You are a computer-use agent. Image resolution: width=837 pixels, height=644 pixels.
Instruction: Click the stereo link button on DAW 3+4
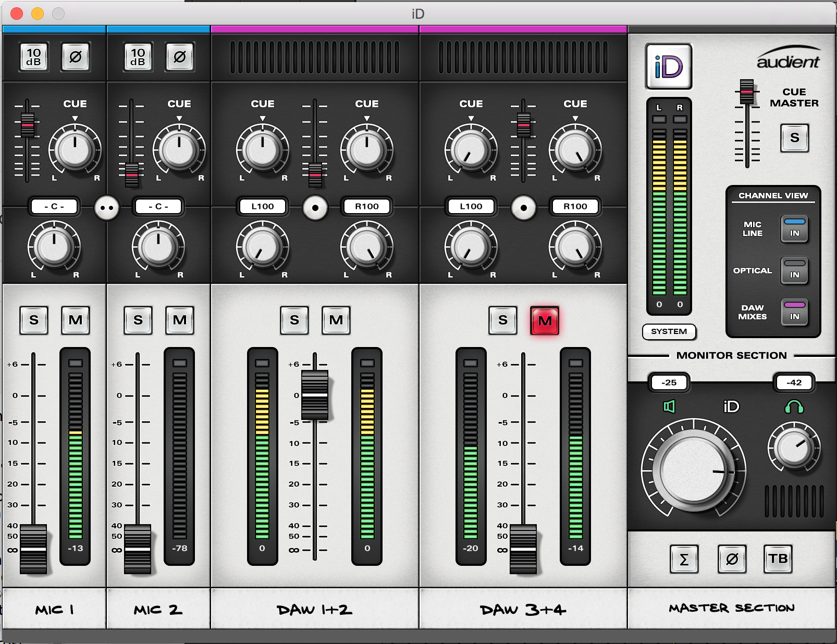pos(524,207)
